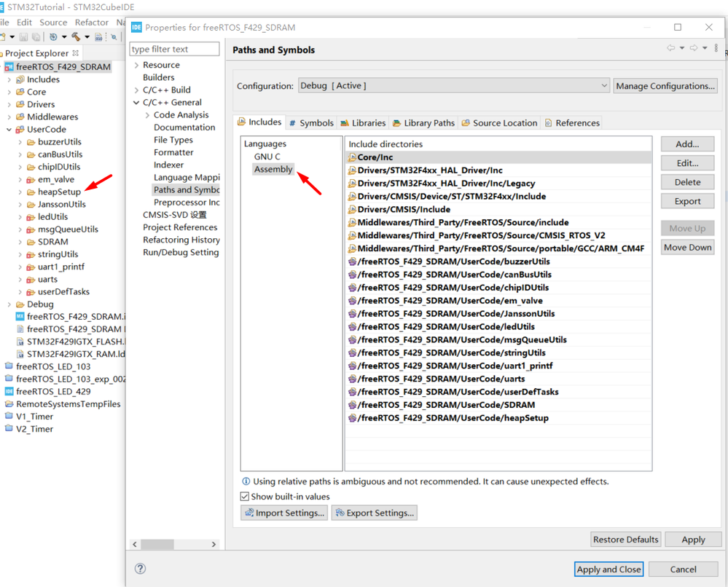The image size is (728, 587).
Task: Close the Project Explorer view with its X
Action: (x=75, y=53)
